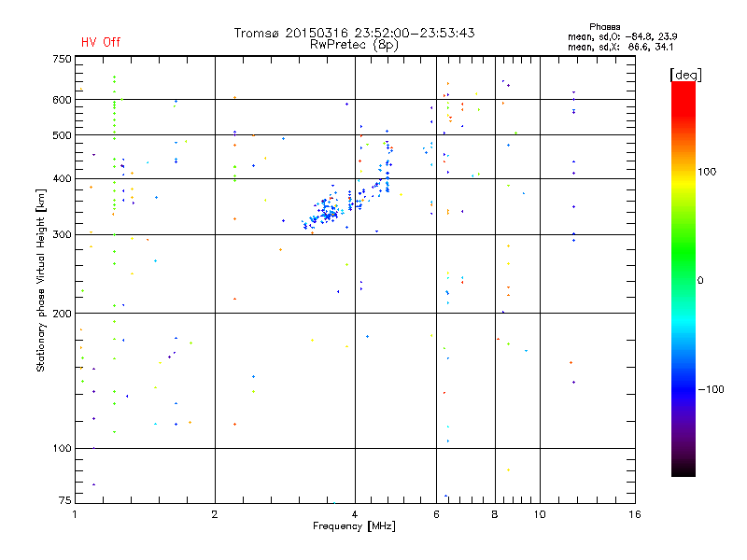Click the y-axis tick label '600'
The height and width of the screenshot is (560, 747).
(x=62, y=100)
